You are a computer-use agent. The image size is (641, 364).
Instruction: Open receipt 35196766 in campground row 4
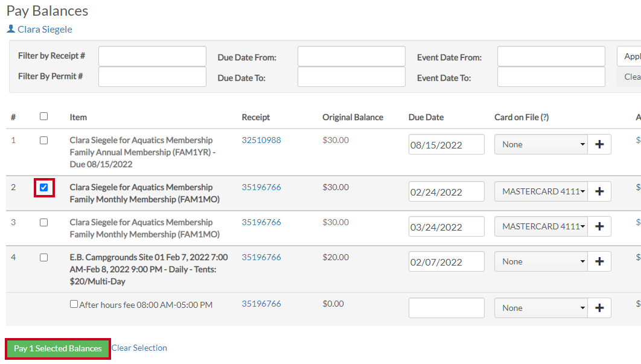click(261, 257)
